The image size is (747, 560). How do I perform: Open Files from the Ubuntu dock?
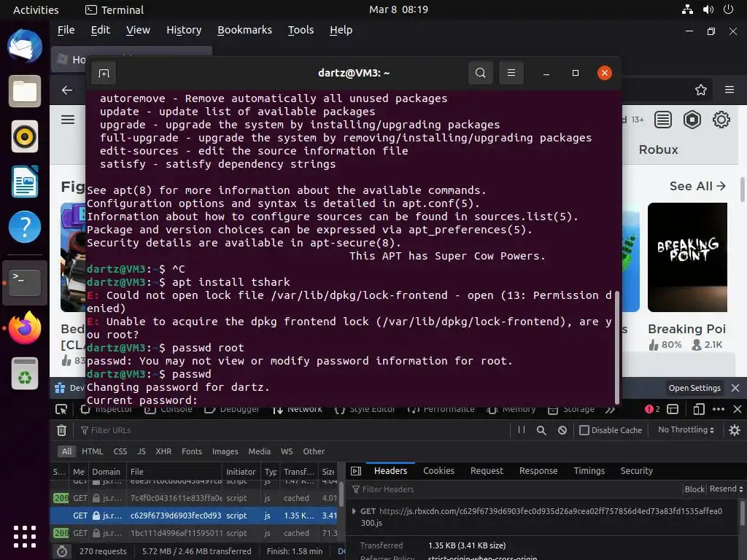click(25, 91)
